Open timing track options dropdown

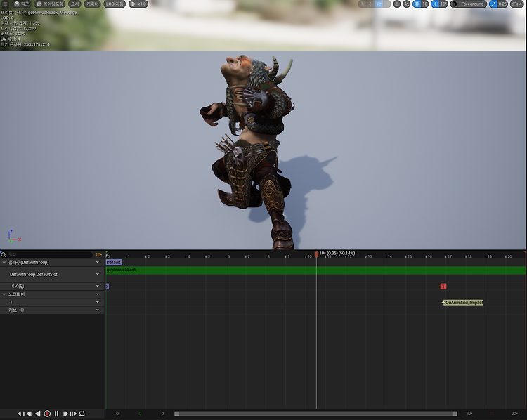click(x=98, y=287)
